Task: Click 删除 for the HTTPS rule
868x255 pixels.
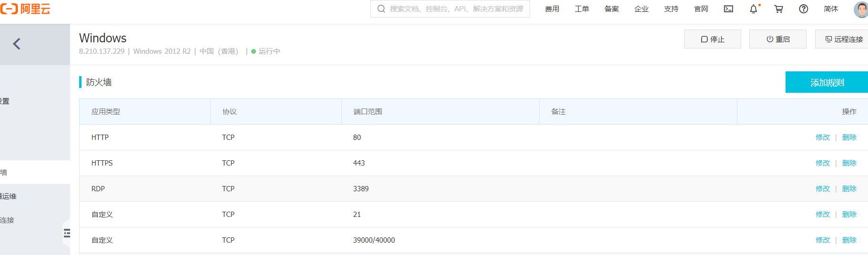Action: [x=849, y=163]
